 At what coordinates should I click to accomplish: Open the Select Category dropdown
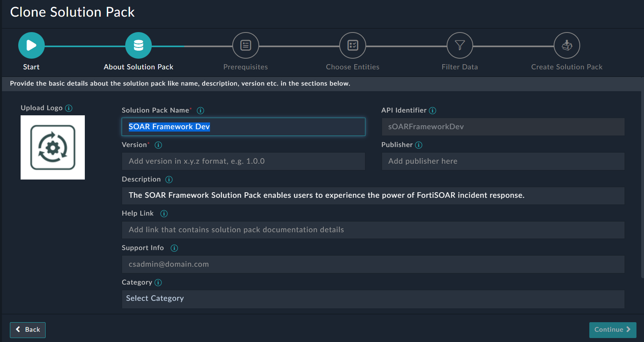click(373, 299)
